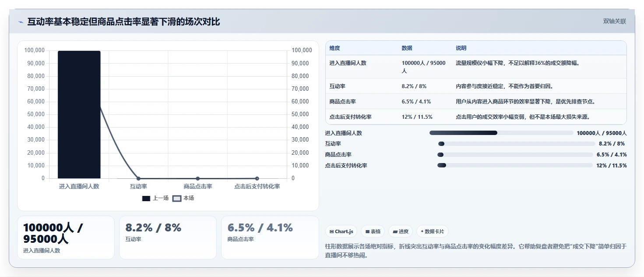Click the header title 互动率基本稳定但商品点击率显著下滑的场次对比
The width and height of the screenshot is (644, 277).
pos(123,21)
